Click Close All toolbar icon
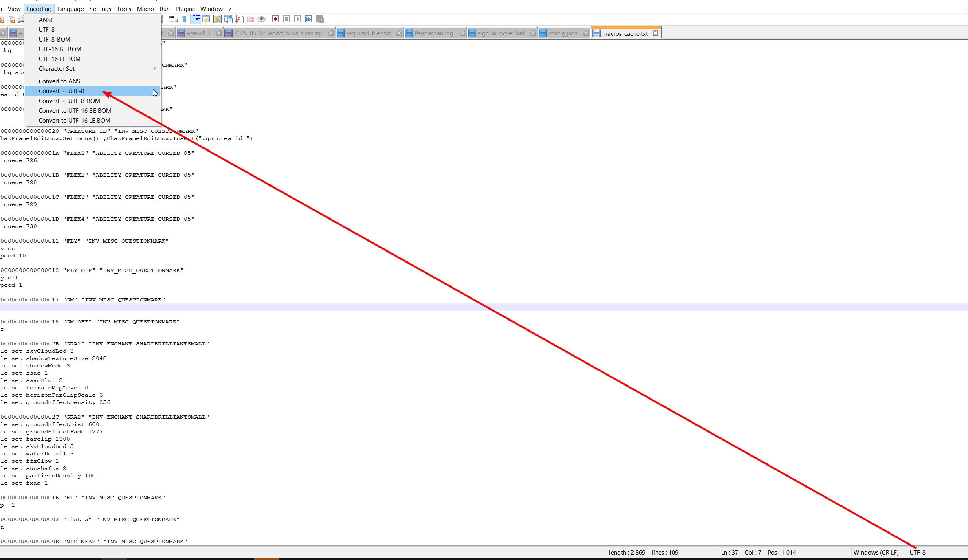 11,19
